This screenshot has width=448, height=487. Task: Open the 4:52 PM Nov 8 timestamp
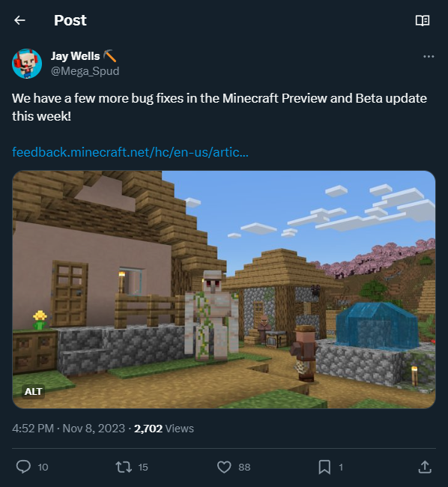(x=68, y=429)
